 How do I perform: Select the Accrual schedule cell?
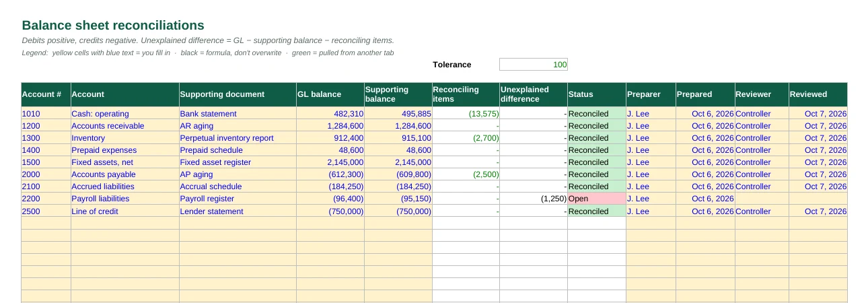(x=238, y=187)
